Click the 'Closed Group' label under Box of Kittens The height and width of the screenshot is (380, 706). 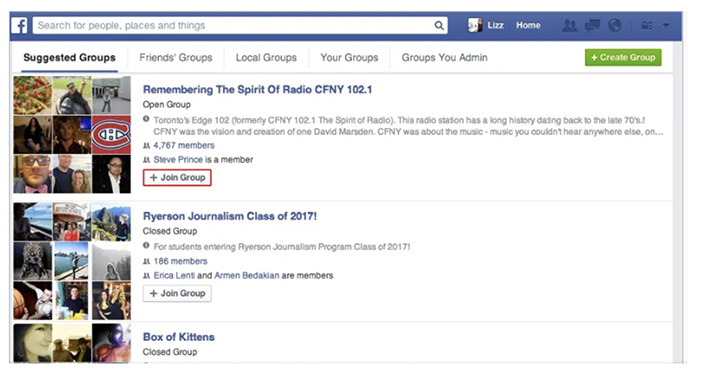(170, 352)
